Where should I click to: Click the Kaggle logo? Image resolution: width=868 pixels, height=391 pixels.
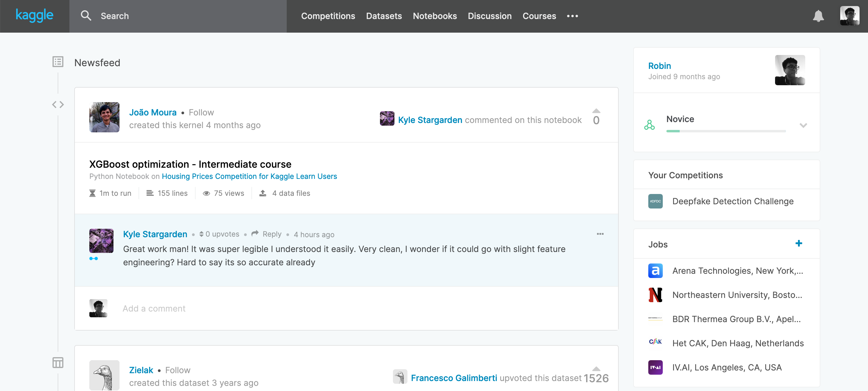(x=34, y=15)
